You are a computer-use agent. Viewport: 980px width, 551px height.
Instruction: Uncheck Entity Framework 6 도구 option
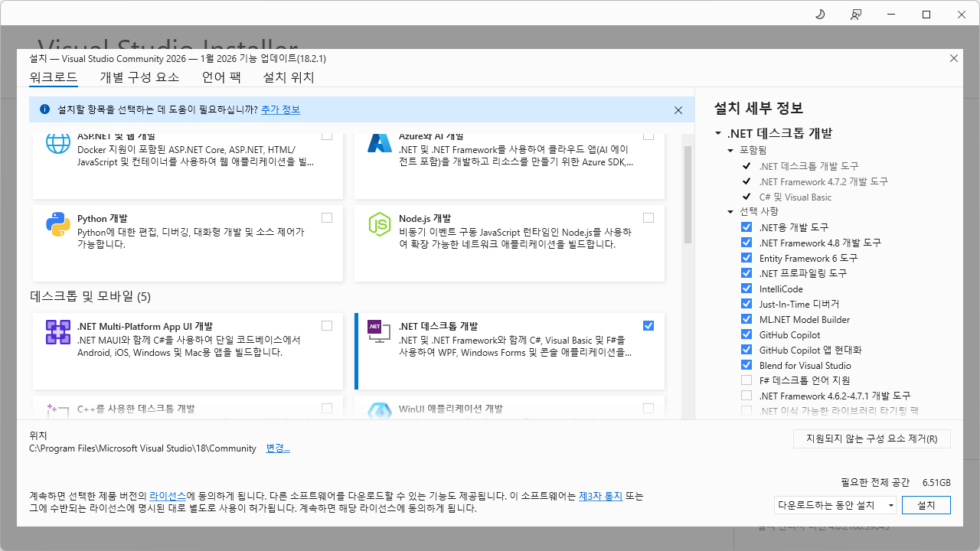[x=746, y=258]
